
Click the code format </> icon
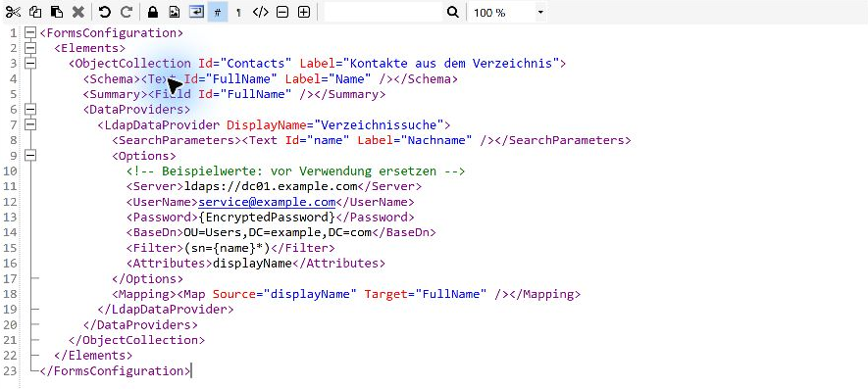coord(260,12)
